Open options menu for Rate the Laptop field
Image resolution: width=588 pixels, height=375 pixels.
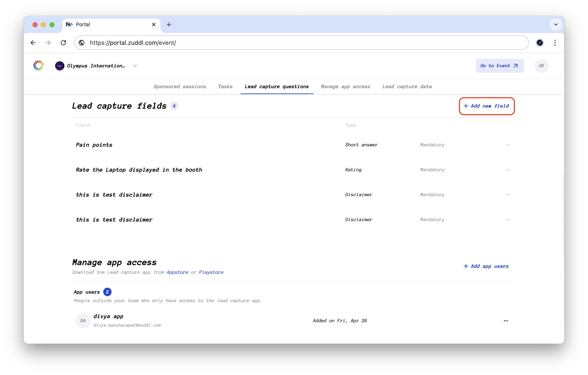point(508,170)
